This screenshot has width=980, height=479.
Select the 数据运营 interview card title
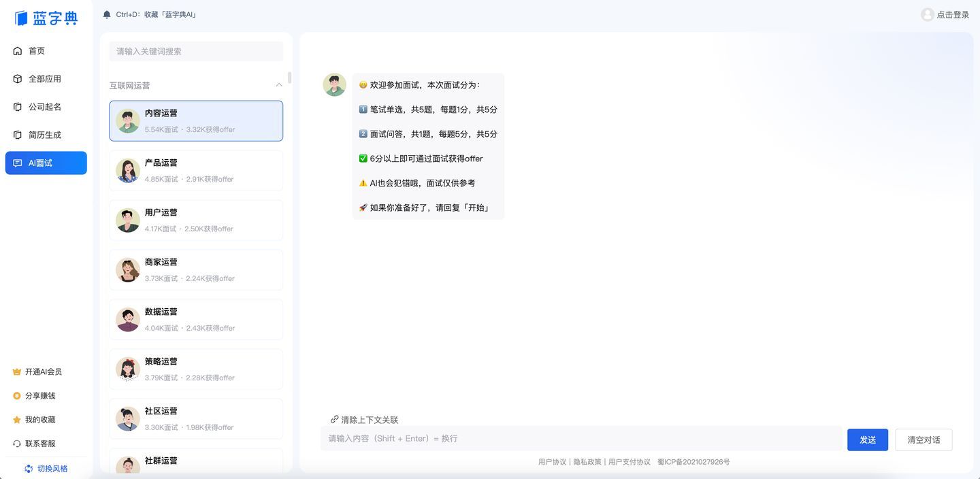(x=161, y=312)
